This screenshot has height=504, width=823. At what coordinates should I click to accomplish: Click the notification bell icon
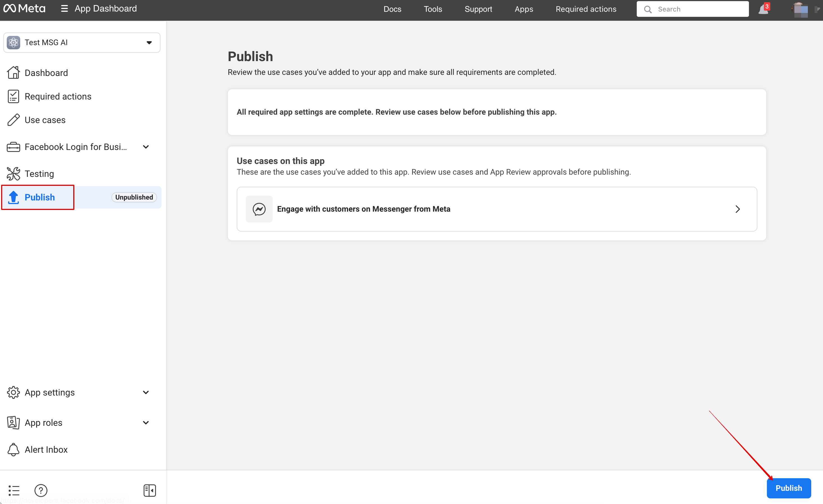(763, 9)
